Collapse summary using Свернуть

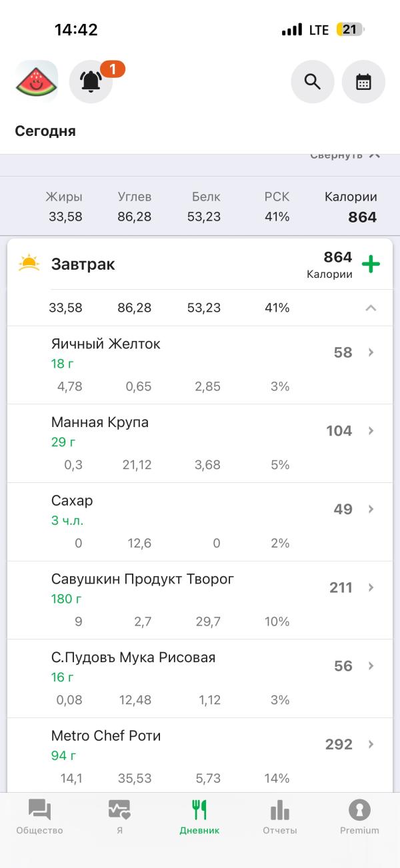point(345,155)
